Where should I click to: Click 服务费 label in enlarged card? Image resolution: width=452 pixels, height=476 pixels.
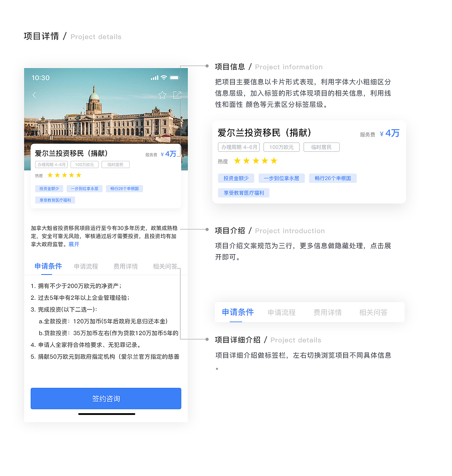[368, 135]
